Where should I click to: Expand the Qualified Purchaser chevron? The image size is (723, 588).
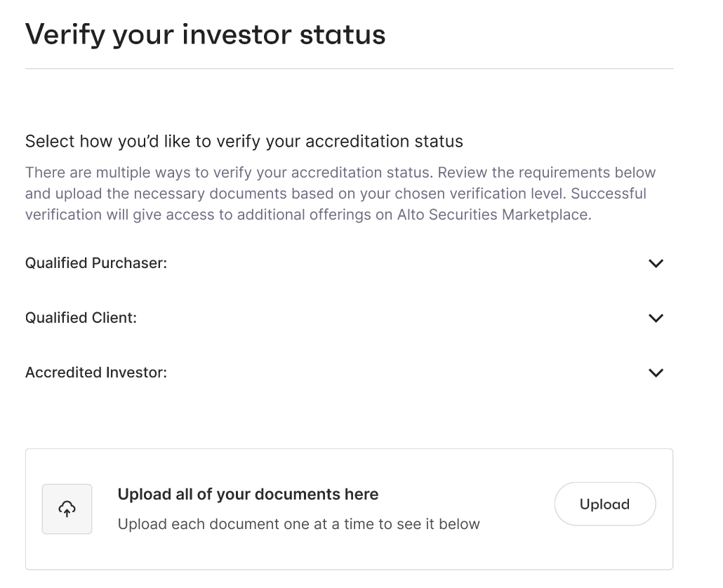pyautogui.click(x=656, y=264)
